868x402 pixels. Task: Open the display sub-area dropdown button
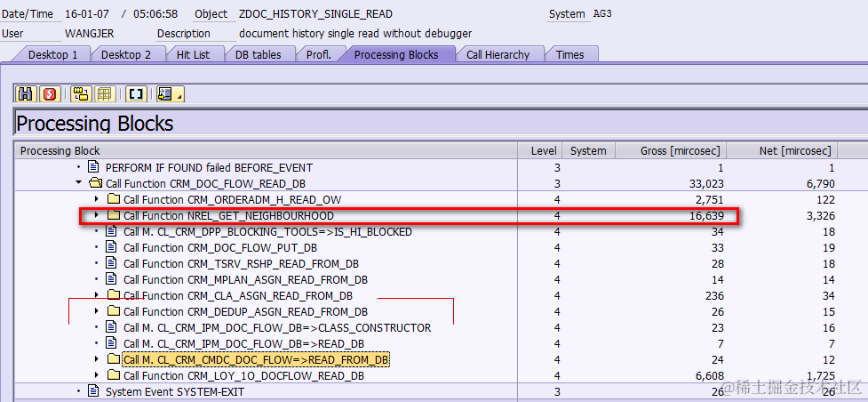170,94
